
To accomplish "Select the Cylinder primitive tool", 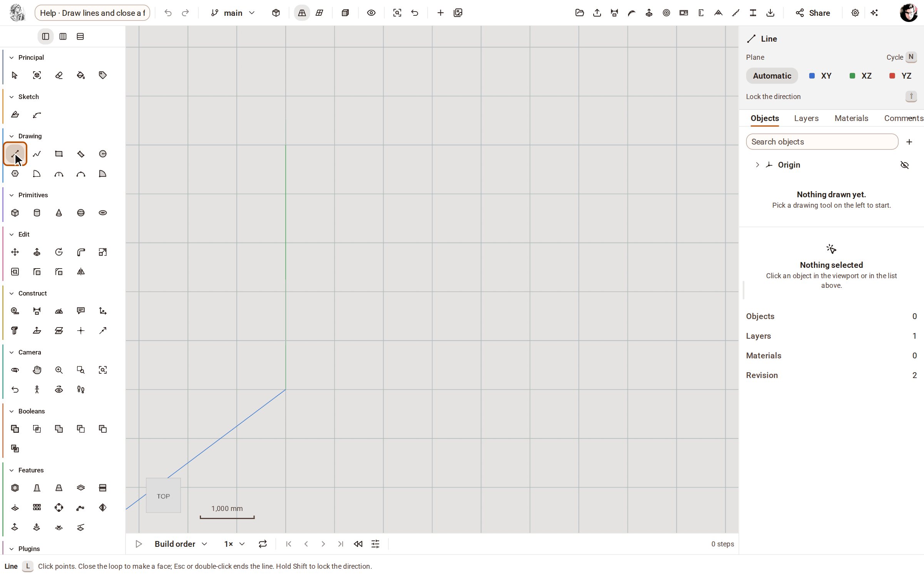I will click(37, 213).
